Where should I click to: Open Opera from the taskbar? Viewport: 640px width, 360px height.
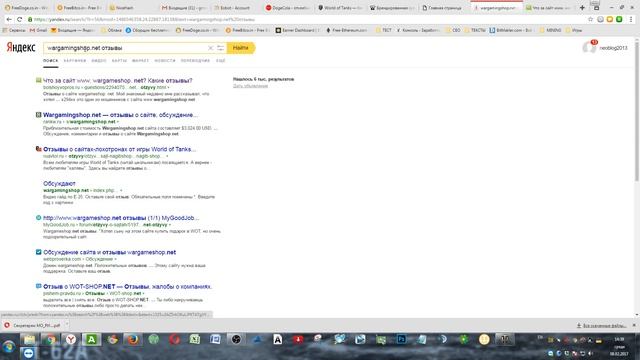click(175, 339)
